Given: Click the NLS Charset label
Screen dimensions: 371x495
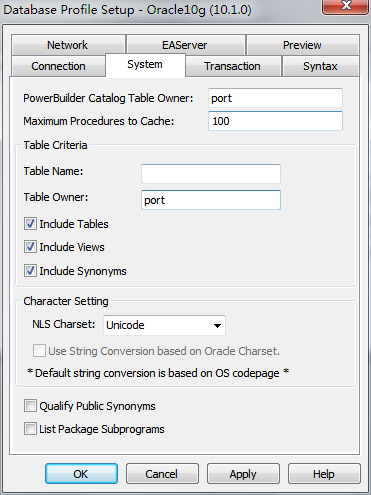Looking at the screenshot, I should coord(64,324).
